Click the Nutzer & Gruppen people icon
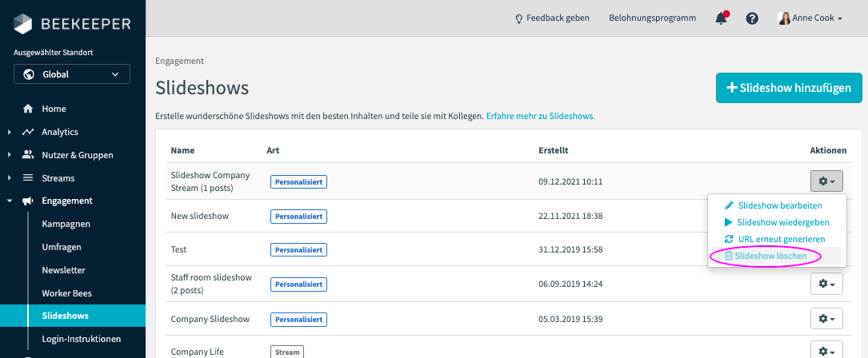Viewport: 868px width, 358px height. (28, 155)
